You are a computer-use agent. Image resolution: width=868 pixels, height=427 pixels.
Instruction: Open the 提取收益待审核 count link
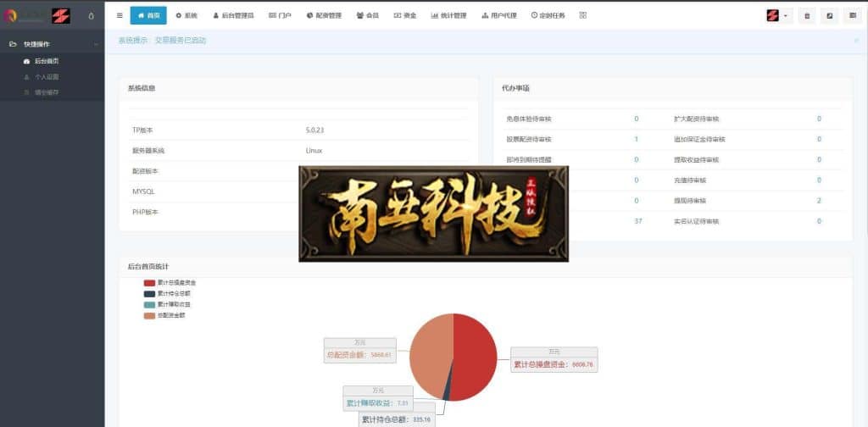[x=819, y=159]
